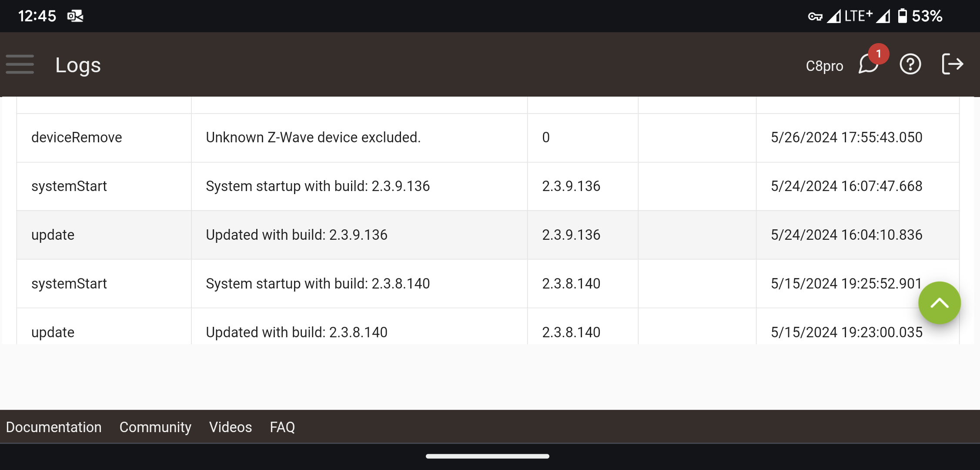Open help using the question mark icon
The image size is (980, 470).
(910, 64)
